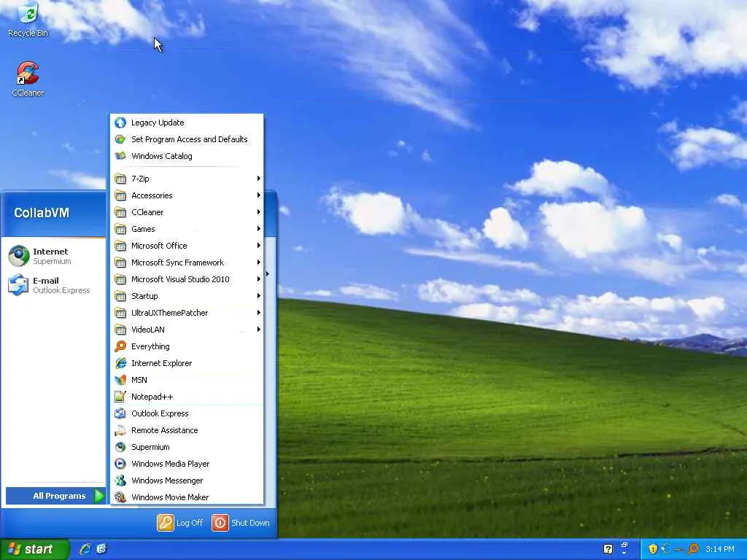This screenshot has height=560, width=747.
Task: Click Show Desktop Quick Launch icon
Action: pyautogui.click(x=101, y=549)
